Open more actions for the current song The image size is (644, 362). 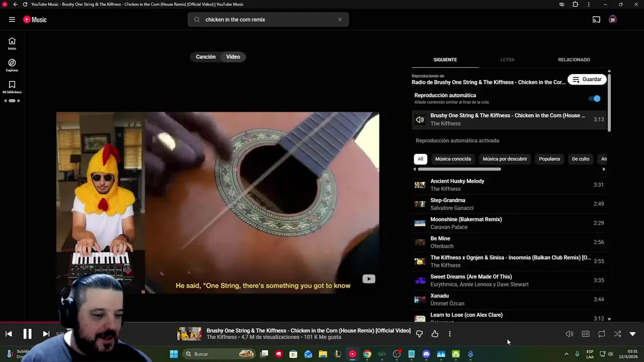tap(450, 334)
